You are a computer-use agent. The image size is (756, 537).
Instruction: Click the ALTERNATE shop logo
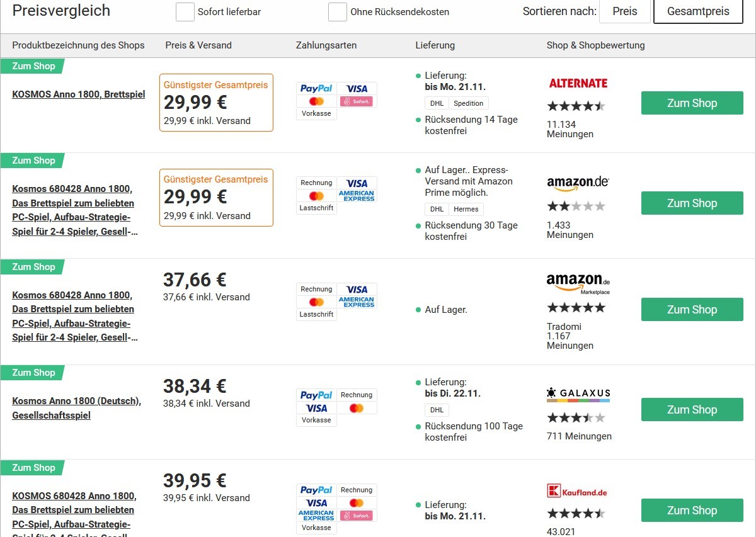(578, 83)
